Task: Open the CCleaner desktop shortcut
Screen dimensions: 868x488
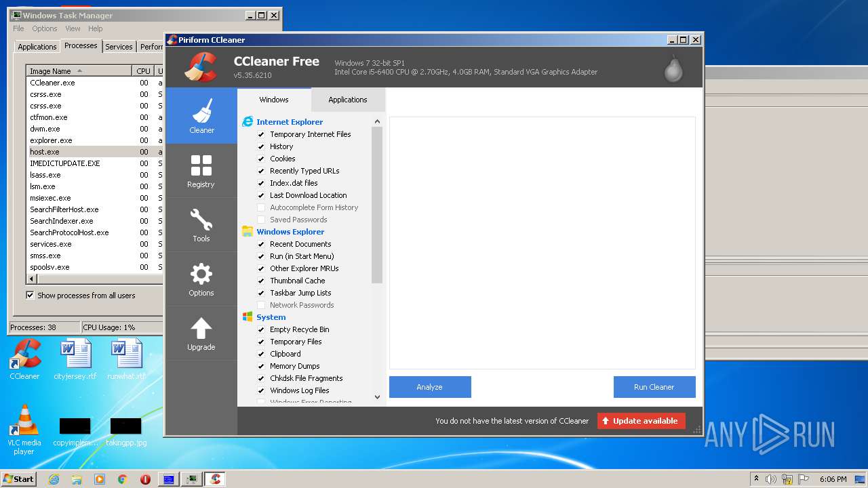Action: [x=24, y=359]
